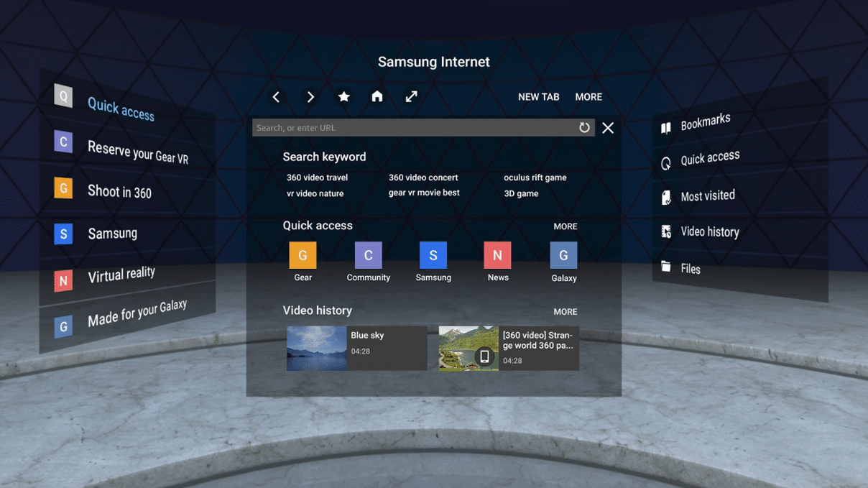Open Most visited in the right panel
Viewport: 868px width, 488px height.
[707, 196]
